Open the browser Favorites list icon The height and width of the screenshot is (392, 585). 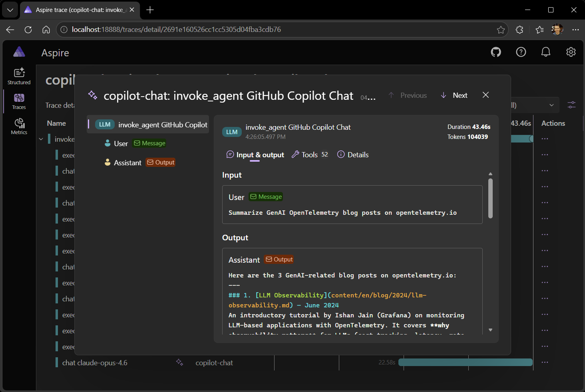(539, 30)
